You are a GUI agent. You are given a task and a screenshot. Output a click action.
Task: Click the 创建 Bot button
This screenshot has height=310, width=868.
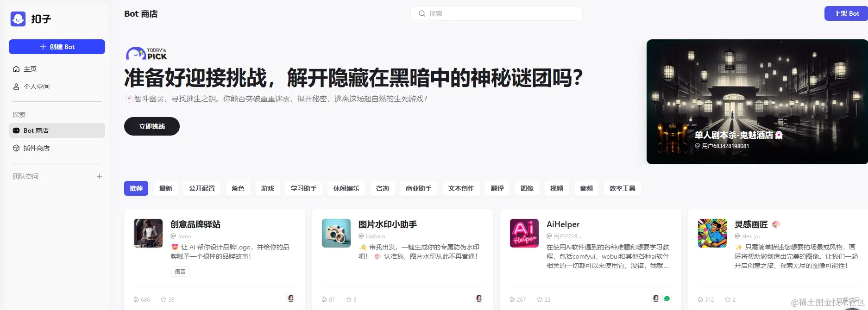(x=57, y=47)
